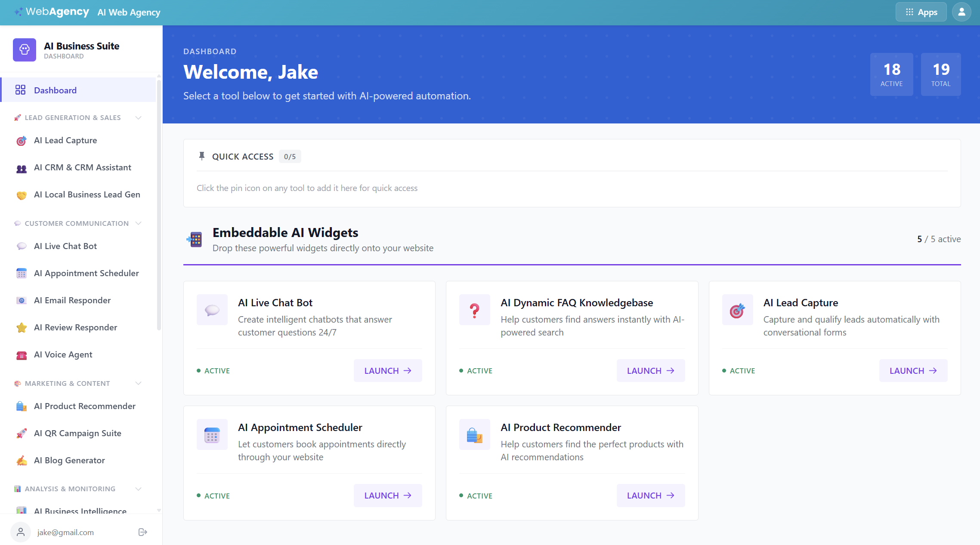This screenshot has width=980, height=545.
Task: Switch to the Dashboard menu item
Action: (55, 90)
